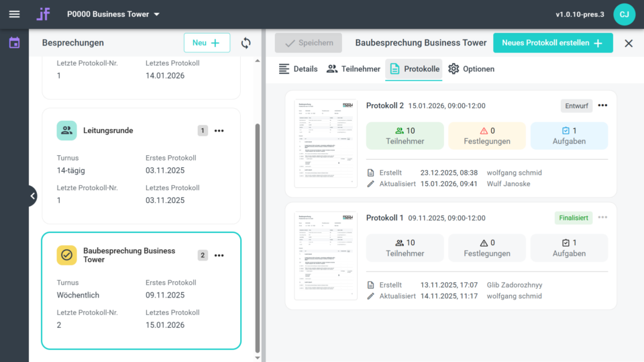Switch to the Details tab
This screenshot has width=644, height=362.
pyautogui.click(x=299, y=69)
